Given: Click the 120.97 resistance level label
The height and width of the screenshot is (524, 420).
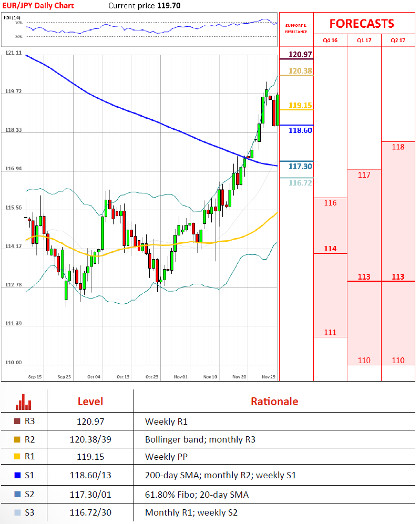Looking at the screenshot, I should coord(300,54).
